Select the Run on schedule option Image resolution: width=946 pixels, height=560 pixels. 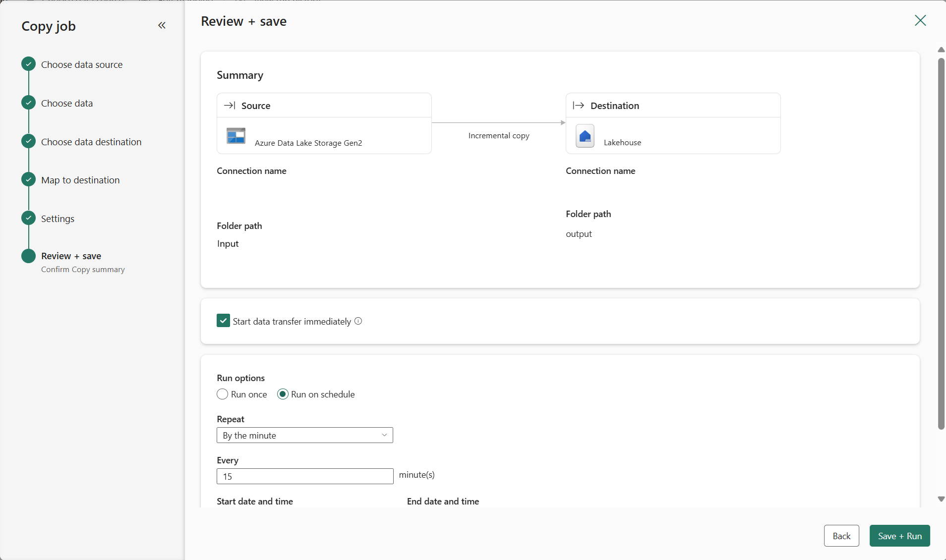[x=283, y=394]
